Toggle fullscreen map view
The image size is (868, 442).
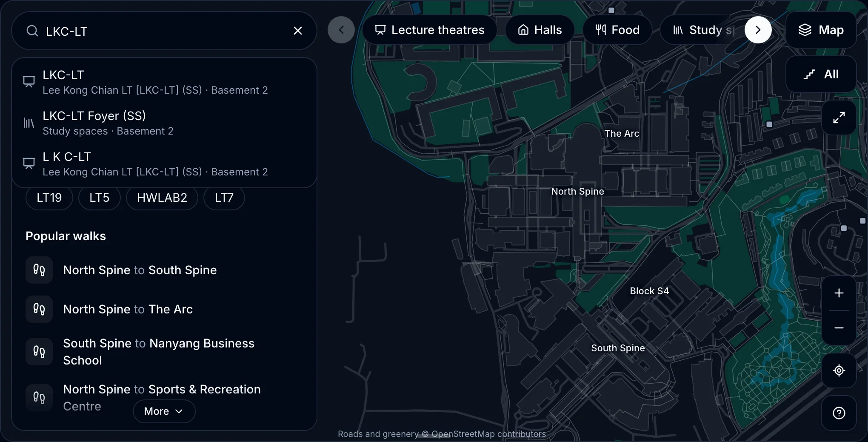pyautogui.click(x=839, y=118)
